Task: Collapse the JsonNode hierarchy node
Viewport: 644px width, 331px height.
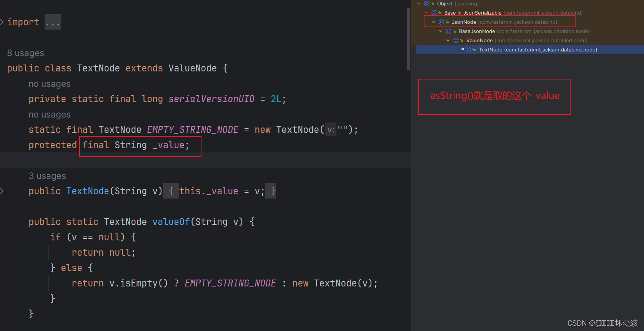Action: pos(433,22)
